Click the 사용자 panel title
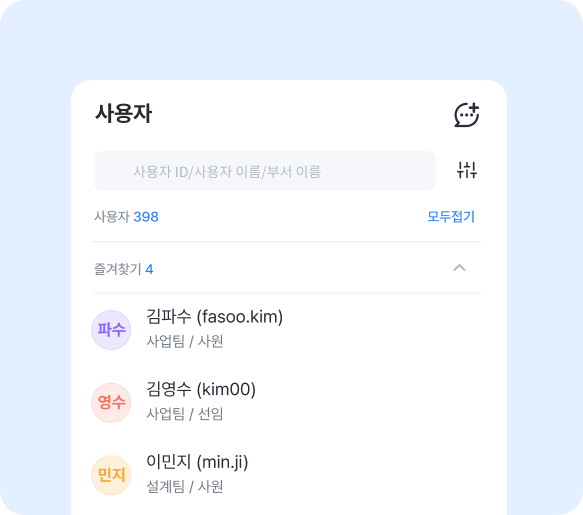 [124, 113]
